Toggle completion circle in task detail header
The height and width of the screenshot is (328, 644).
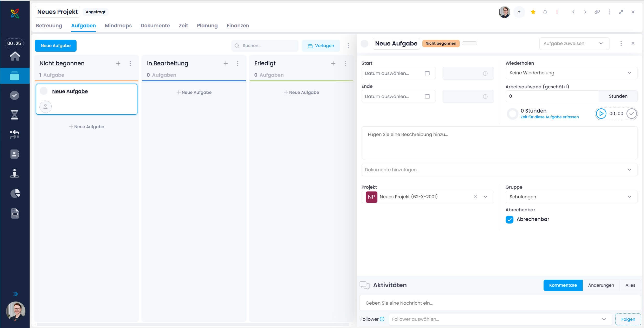coord(364,44)
